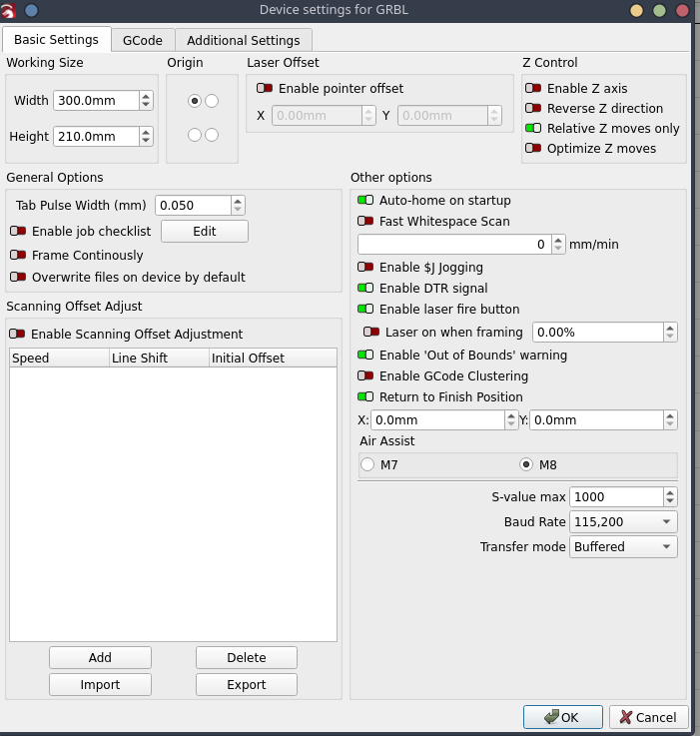Open the Baud Rate dropdown
The width and height of the screenshot is (700, 736).
point(623,522)
